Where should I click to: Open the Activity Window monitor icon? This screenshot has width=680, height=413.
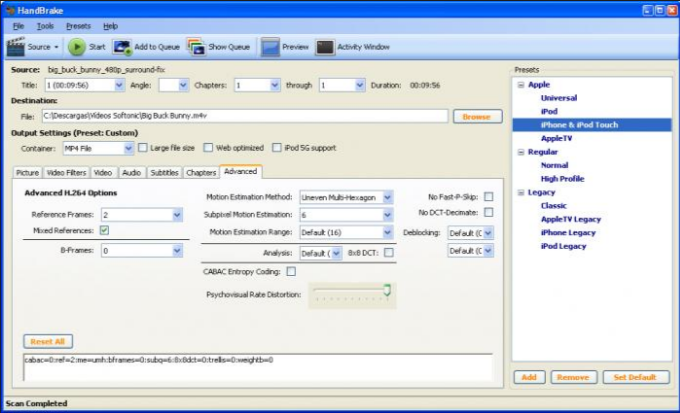(325, 47)
